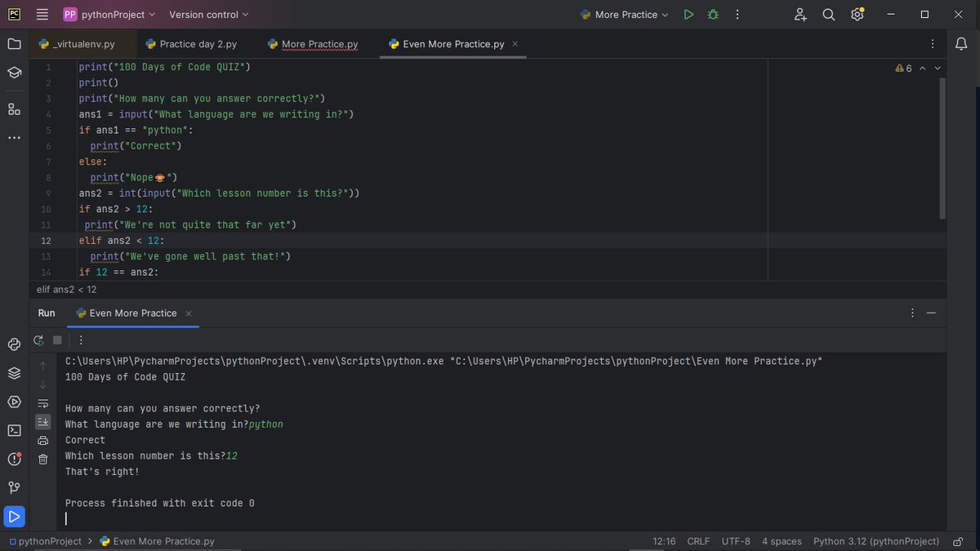
Task: Open the Terminal tool window
Action: coord(14,430)
